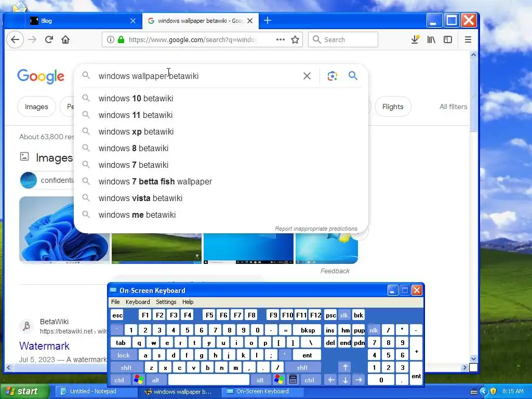Click left arrow key on On-Screen Keyboard
This screenshot has height=399, width=532.
tap(331, 380)
